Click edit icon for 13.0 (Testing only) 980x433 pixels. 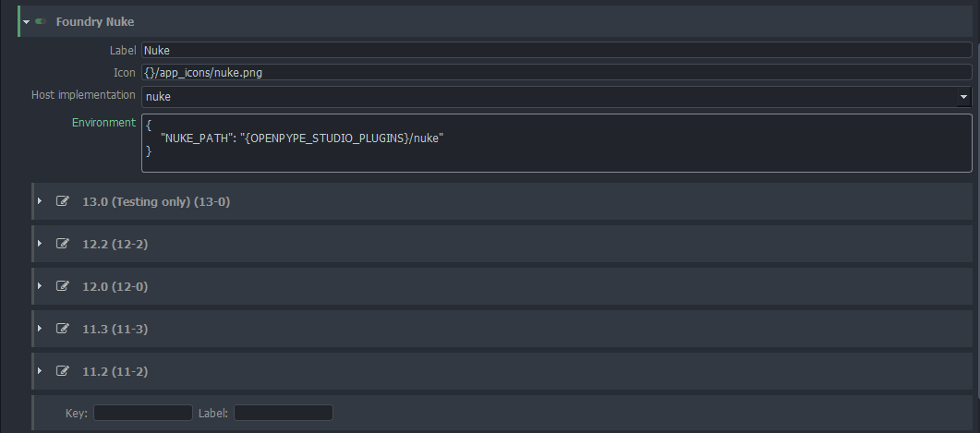click(x=63, y=200)
